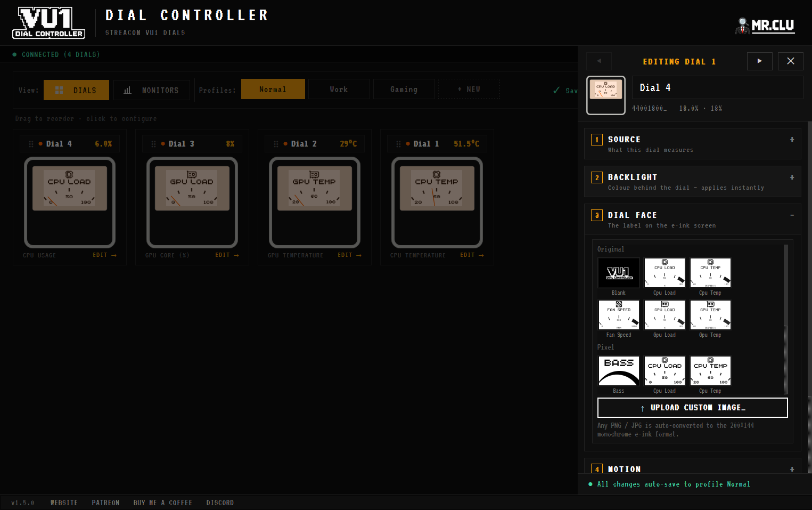Viewport: 812px width, 510px height.
Task: Select the Normal profile
Action: click(x=273, y=89)
